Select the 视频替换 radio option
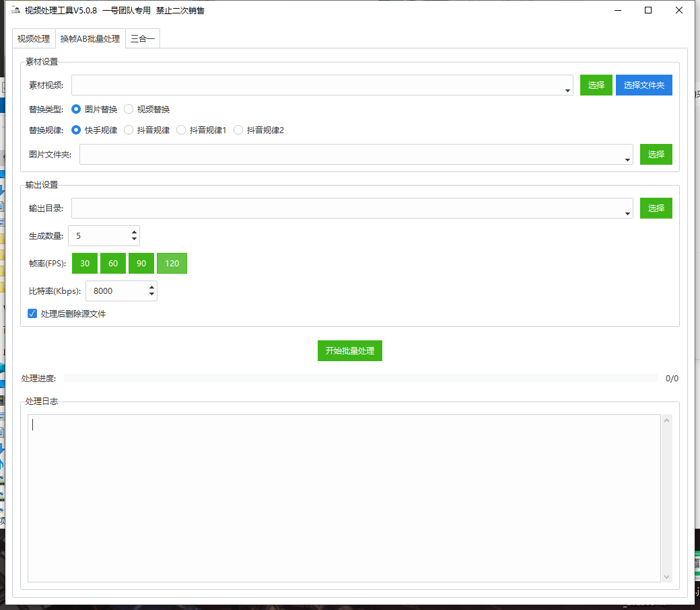The width and height of the screenshot is (700, 610). [129, 110]
